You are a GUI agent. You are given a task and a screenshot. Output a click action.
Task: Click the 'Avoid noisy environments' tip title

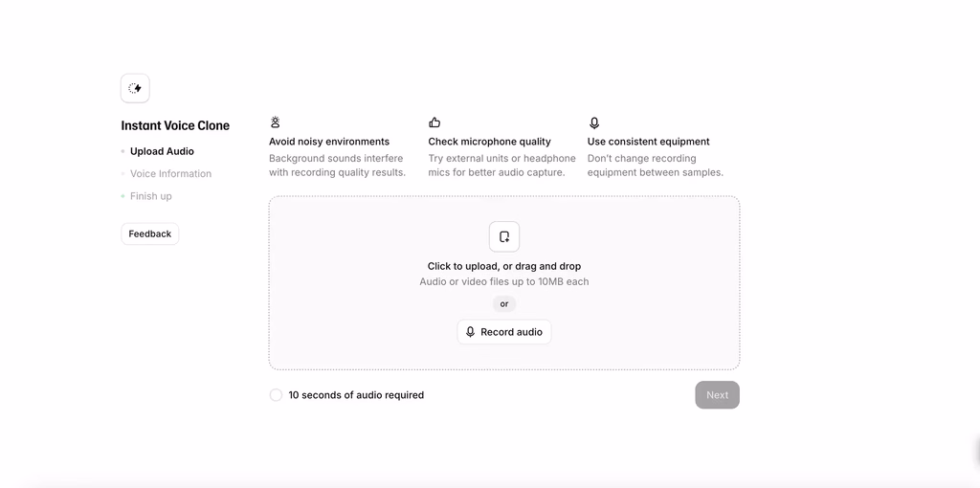tap(329, 142)
